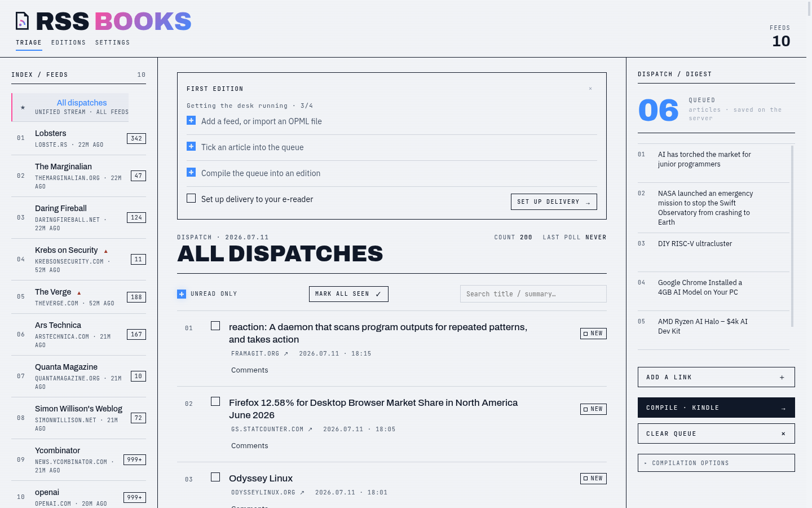Dismiss the First Edition panel
The image size is (812, 508).
[x=590, y=89]
